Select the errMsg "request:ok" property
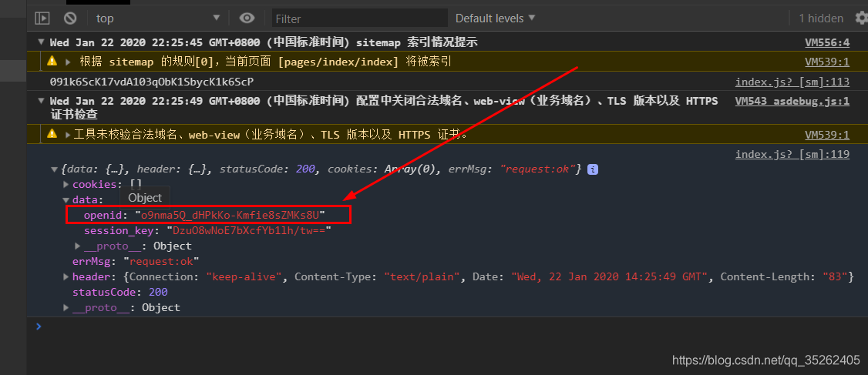 click(136, 261)
